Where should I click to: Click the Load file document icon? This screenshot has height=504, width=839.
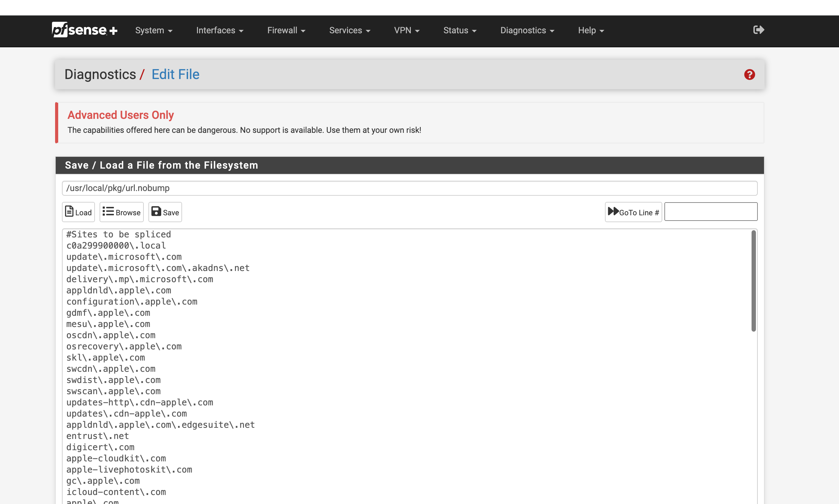69,211
